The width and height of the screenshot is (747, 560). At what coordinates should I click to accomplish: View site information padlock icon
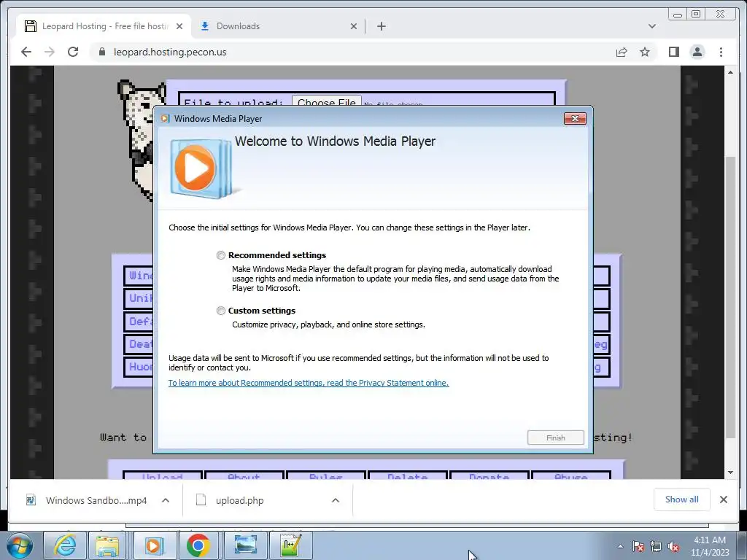pyautogui.click(x=101, y=52)
